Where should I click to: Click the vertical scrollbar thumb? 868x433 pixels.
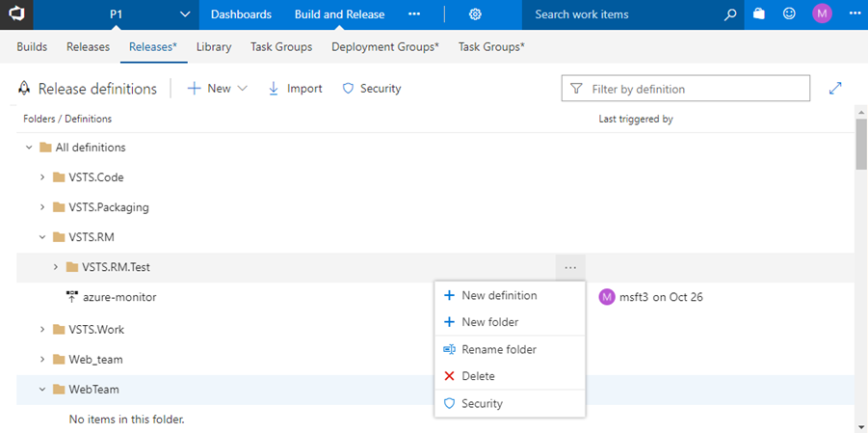coord(861,145)
